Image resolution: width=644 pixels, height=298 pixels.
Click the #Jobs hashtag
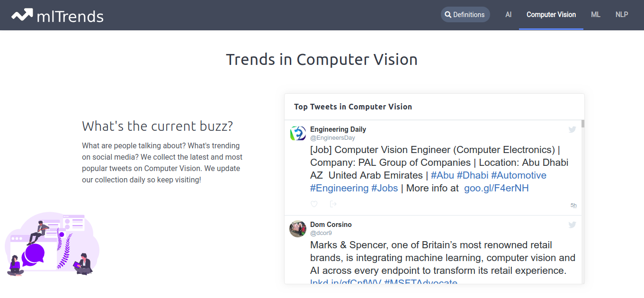click(385, 188)
